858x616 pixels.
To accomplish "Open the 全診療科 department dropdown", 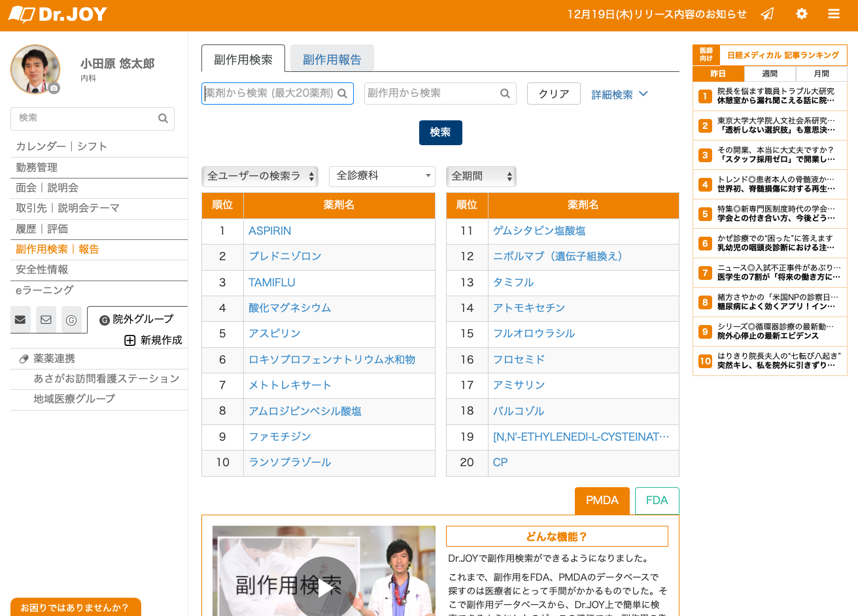I will pyautogui.click(x=382, y=176).
